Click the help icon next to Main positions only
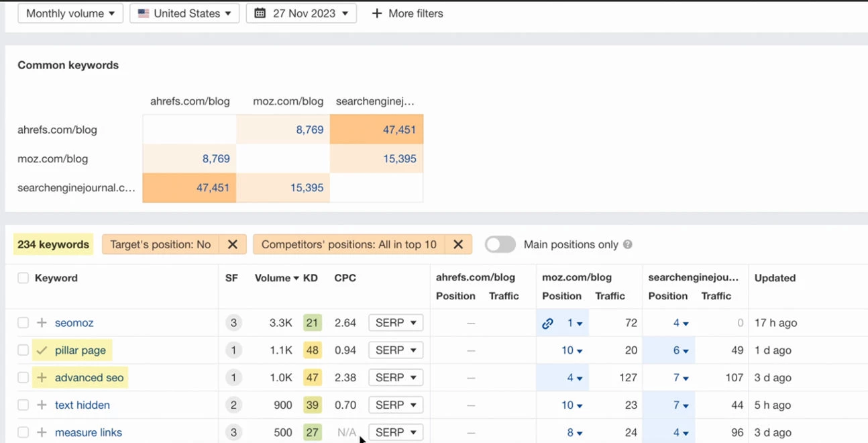Image resolution: width=868 pixels, height=443 pixels. (x=628, y=244)
